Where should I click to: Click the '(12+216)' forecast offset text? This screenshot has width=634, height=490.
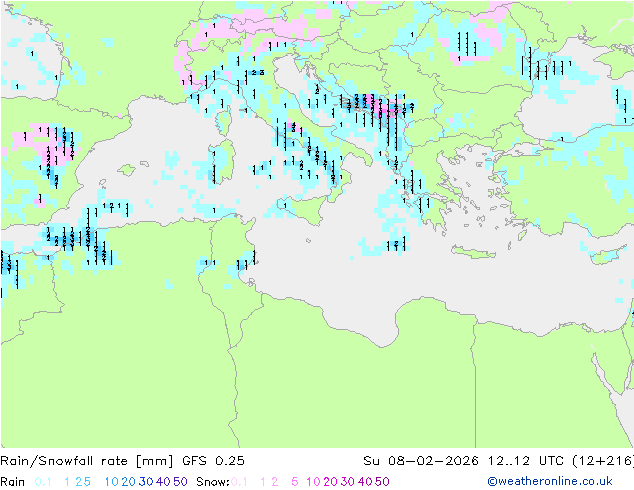coord(603,461)
